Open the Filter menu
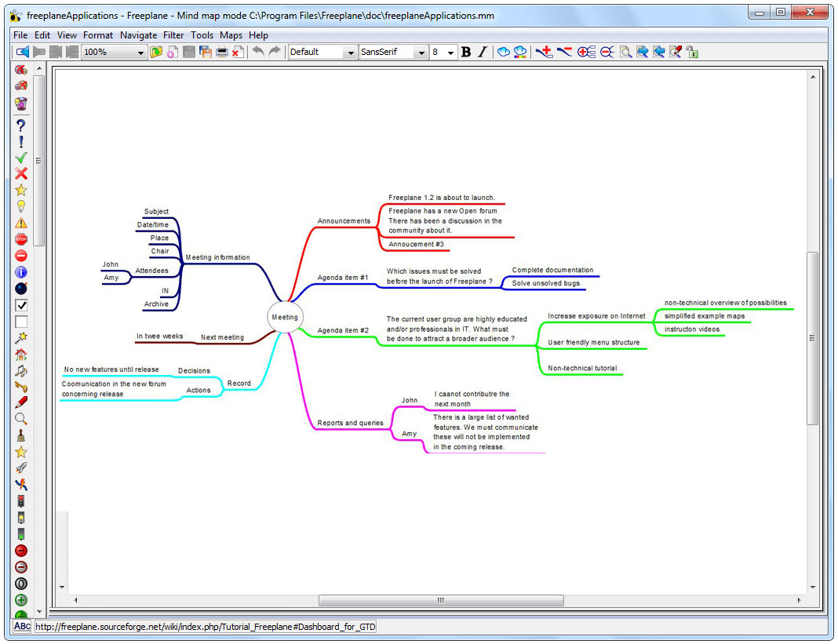 coord(173,35)
